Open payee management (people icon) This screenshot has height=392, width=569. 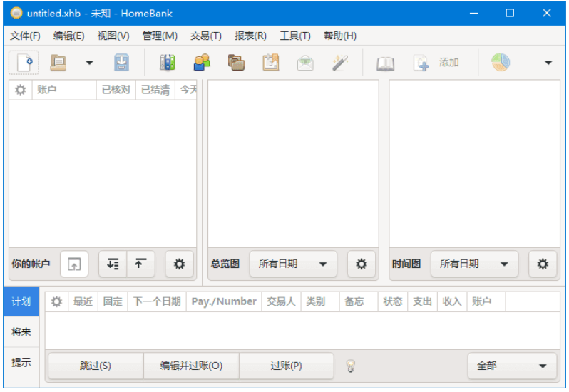click(x=202, y=63)
